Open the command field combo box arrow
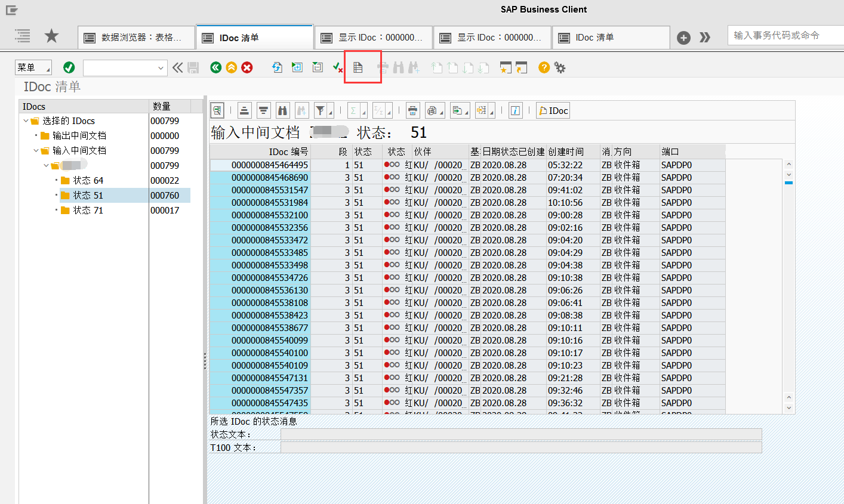The image size is (844, 504). [161, 68]
